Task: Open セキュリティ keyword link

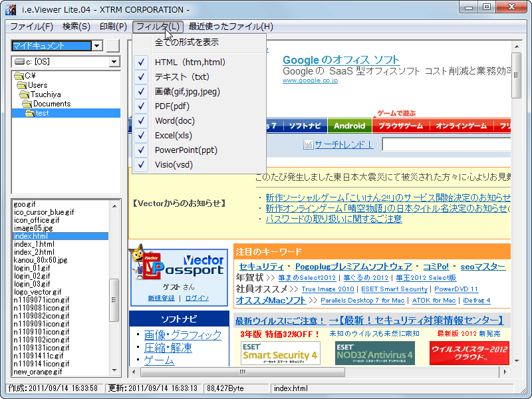Action: [x=261, y=267]
